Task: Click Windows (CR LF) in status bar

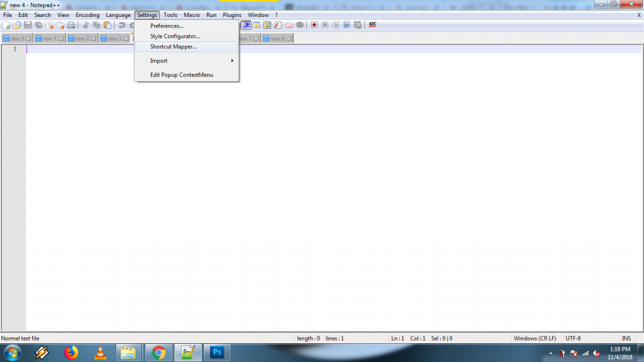Action: click(x=535, y=339)
